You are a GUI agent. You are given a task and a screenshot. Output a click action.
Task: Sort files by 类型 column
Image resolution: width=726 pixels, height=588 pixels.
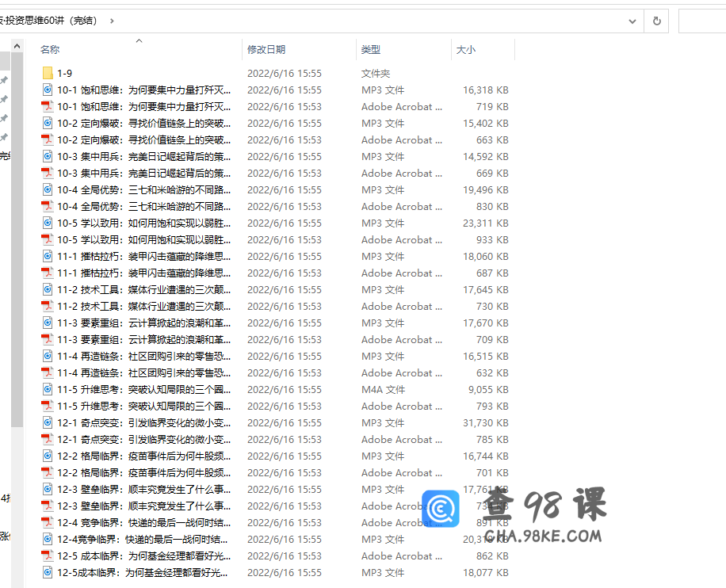[370, 49]
